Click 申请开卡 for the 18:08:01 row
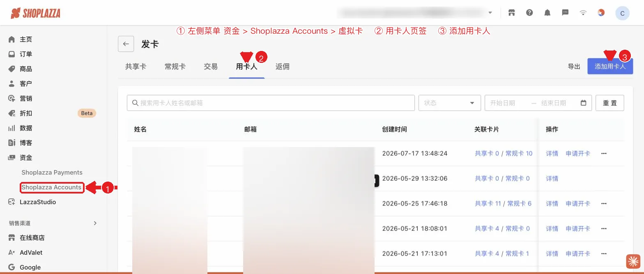This screenshot has width=644, height=274. point(578,229)
